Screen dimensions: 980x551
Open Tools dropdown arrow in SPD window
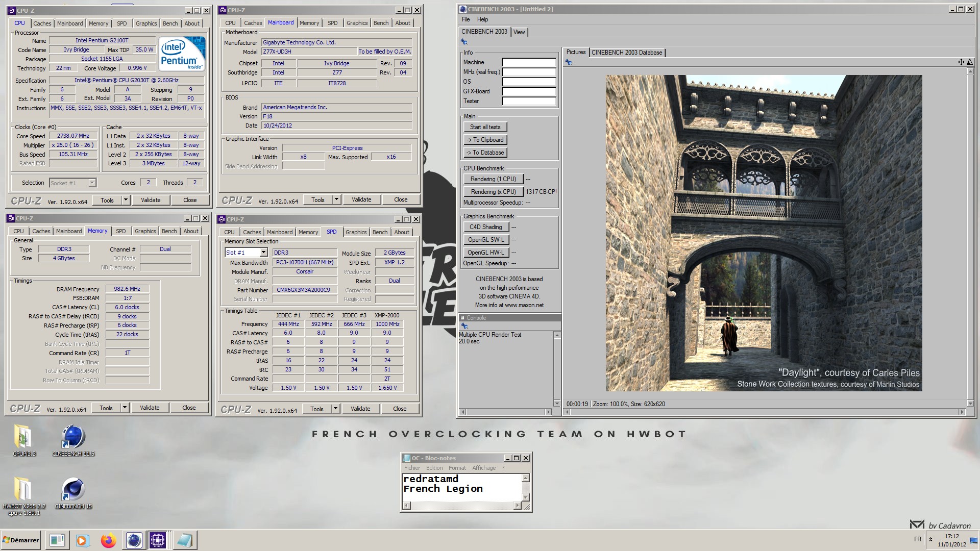335,409
